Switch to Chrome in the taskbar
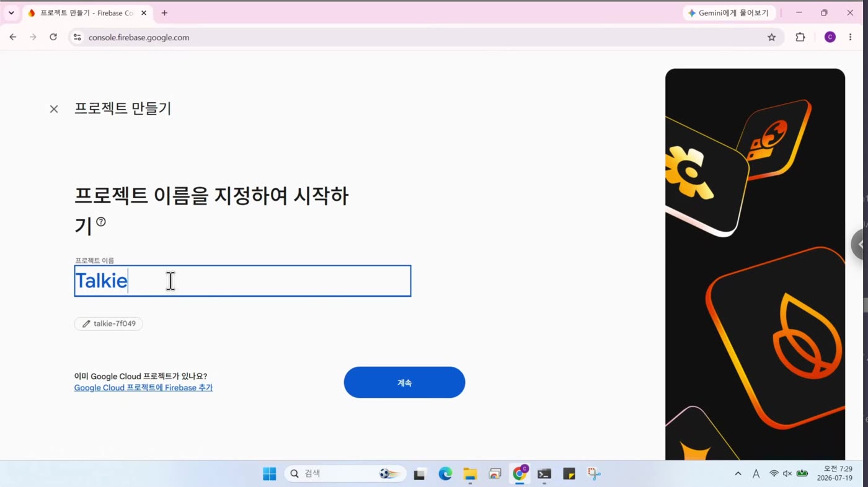The image size is (868, 487). point(520,474)
